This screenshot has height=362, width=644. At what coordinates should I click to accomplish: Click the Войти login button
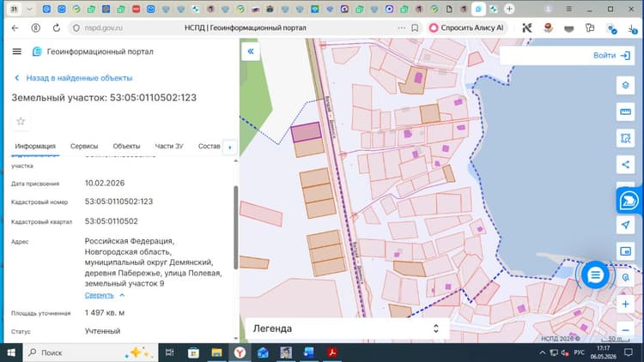tap(611, 56)
